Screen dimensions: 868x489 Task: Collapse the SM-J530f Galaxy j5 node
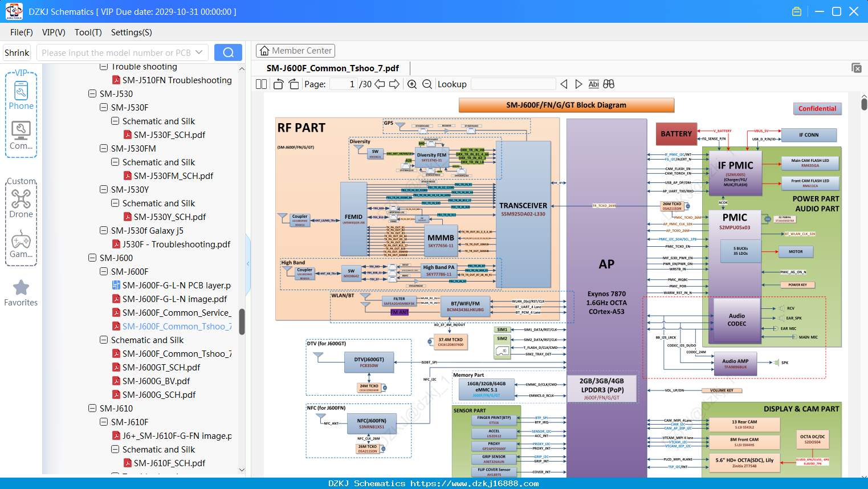pos(104,230)
